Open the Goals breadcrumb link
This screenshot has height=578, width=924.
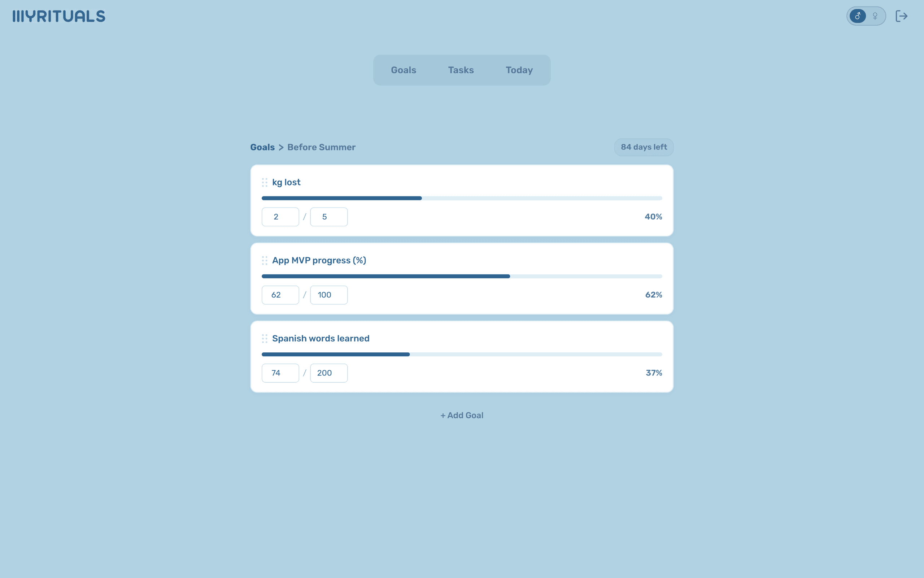(262, 147)
